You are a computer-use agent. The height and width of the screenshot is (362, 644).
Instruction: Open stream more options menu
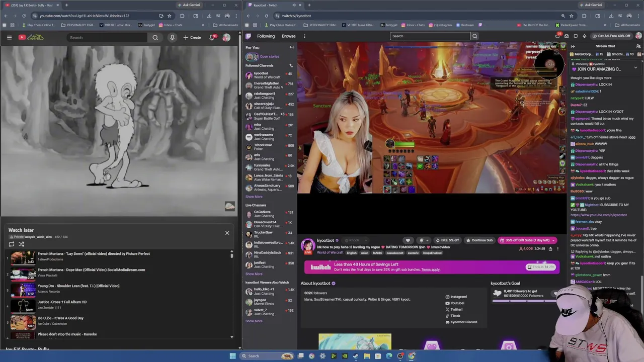[x=557, y=249]
